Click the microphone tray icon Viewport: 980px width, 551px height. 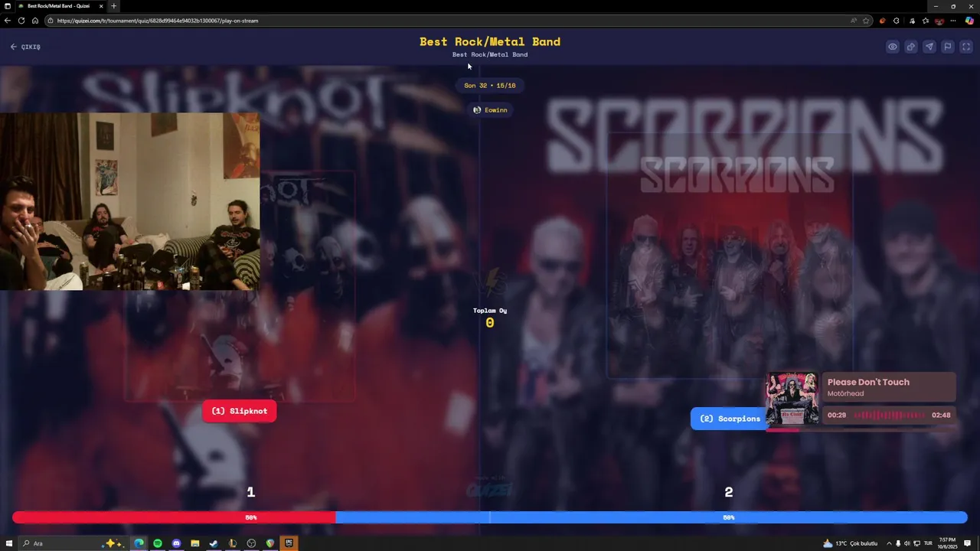tap(898, 543)
